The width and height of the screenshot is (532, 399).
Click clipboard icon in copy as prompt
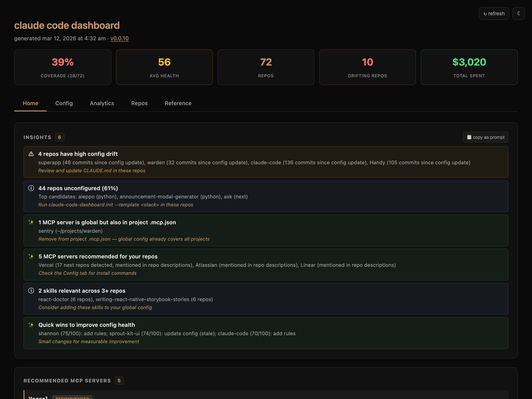click(x=469, y=137)
